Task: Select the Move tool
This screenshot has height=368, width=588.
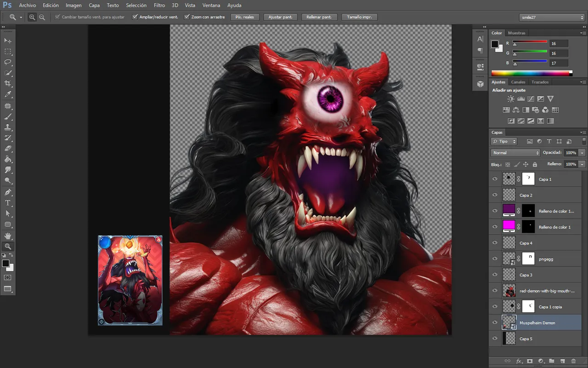Action: click(x=8, y=41)
